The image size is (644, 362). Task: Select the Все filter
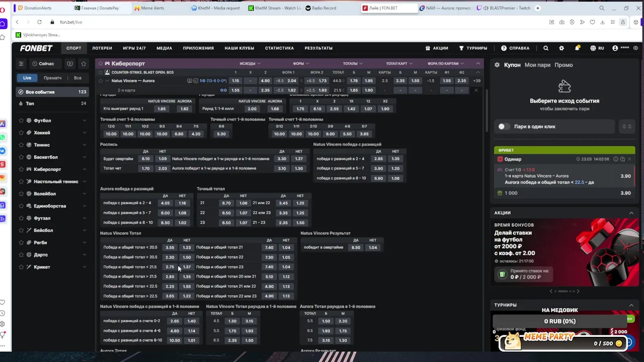[x=77, y=78]
